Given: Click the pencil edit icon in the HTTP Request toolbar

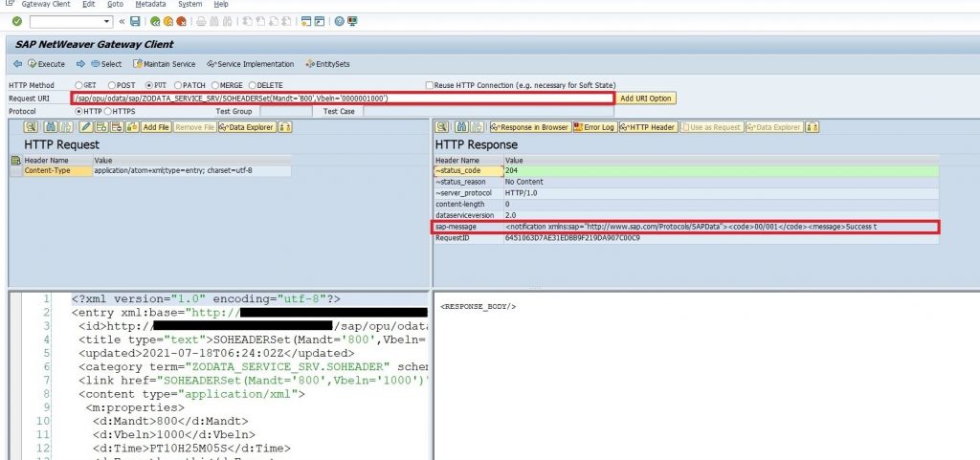Looking at the screenshot, I should (x=85, y=127).
